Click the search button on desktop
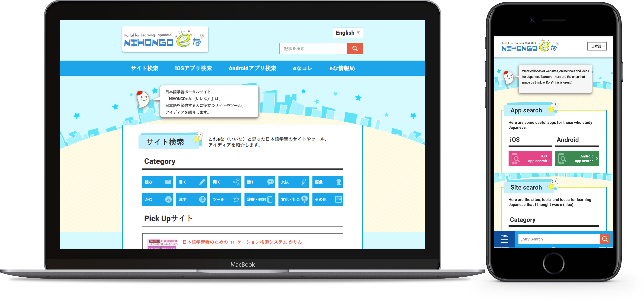 click(x=355, y=49)
